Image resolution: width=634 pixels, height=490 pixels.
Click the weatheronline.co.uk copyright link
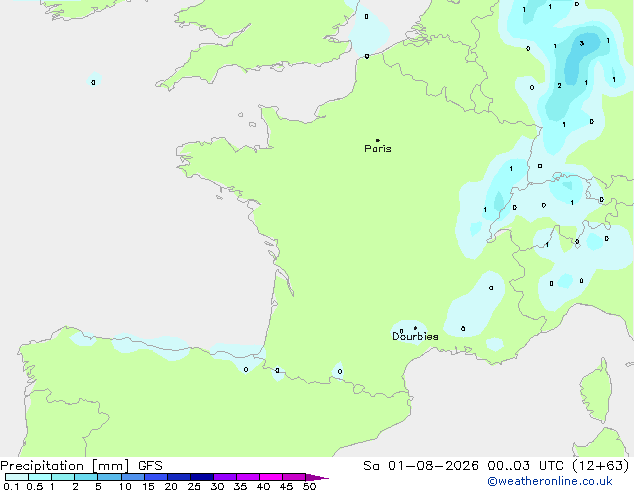[550, 481]
